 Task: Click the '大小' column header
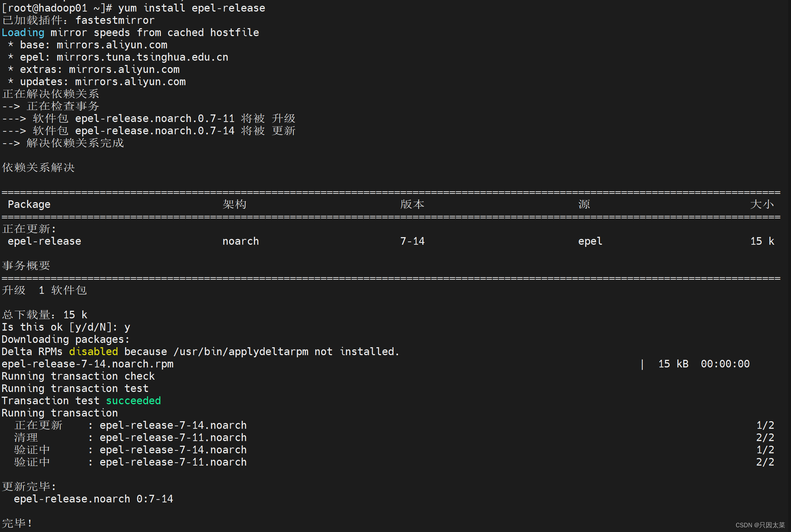pos(762,204)
